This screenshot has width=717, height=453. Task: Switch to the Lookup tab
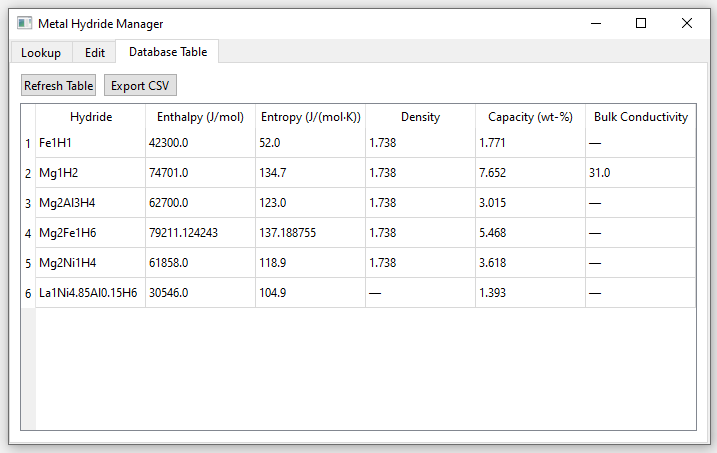pyautogui.click(x=41, y=52)
